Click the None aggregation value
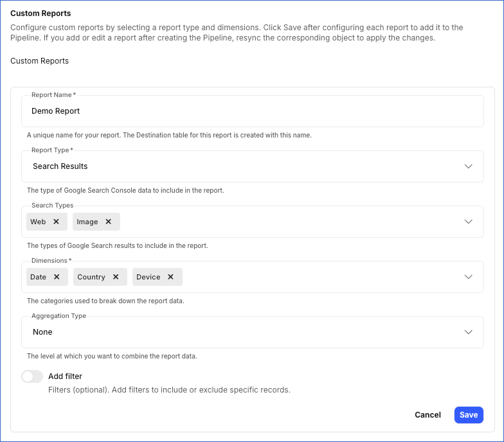Viewport: 504px width, 442px height. point(42,332)
